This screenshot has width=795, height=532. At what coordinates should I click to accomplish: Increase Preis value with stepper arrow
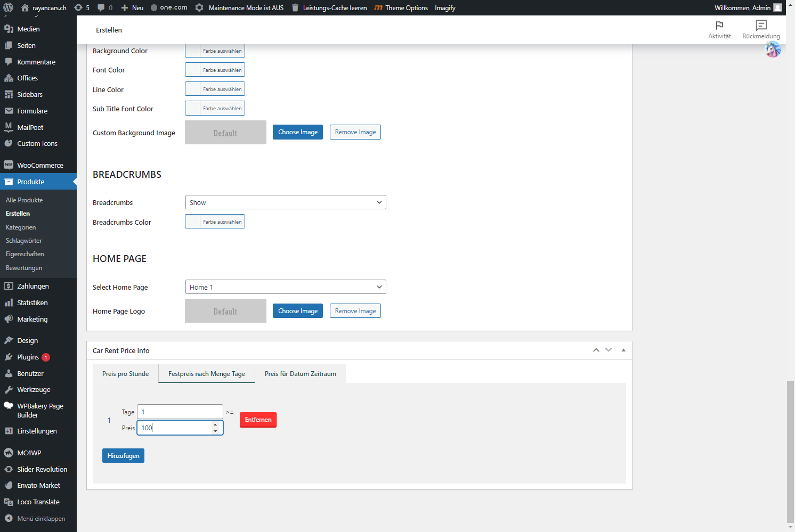[215, 424]
